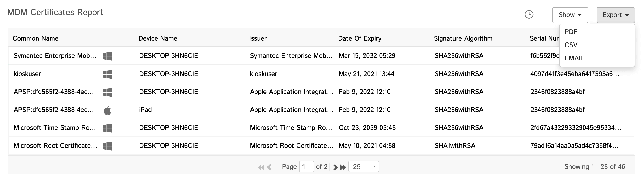Choose CSV from the Export menu

coord(571,45)
